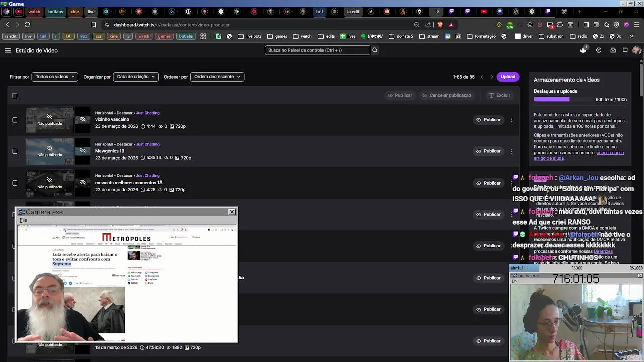Click the bulk Publicar button in list header
644x362 pixels.
(x=400, y=95)
